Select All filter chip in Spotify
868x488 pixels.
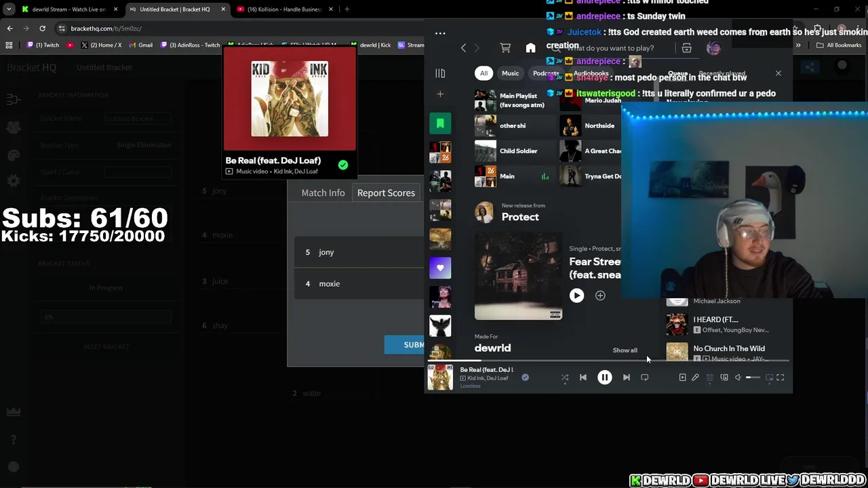click(484, 73)
